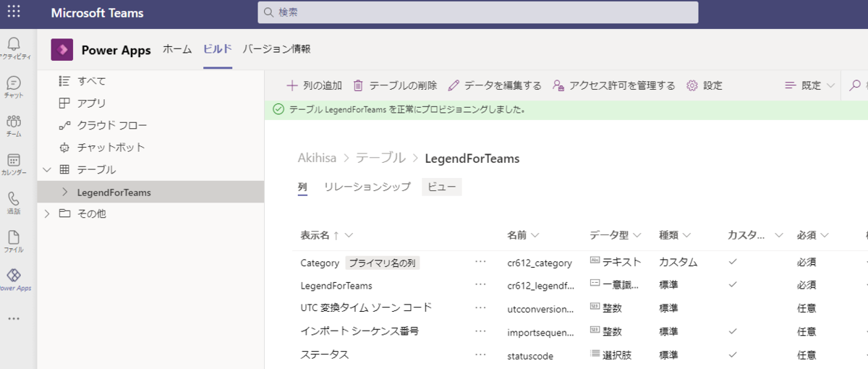Switch to the ホーム tab
The image size is (868, 369).
177,49
